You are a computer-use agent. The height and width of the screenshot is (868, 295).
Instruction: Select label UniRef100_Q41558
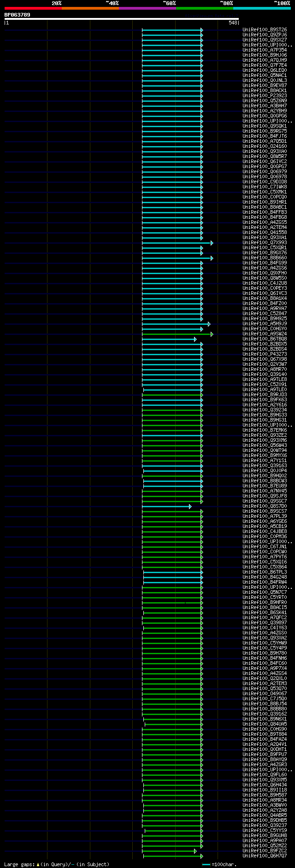point(265,233)
